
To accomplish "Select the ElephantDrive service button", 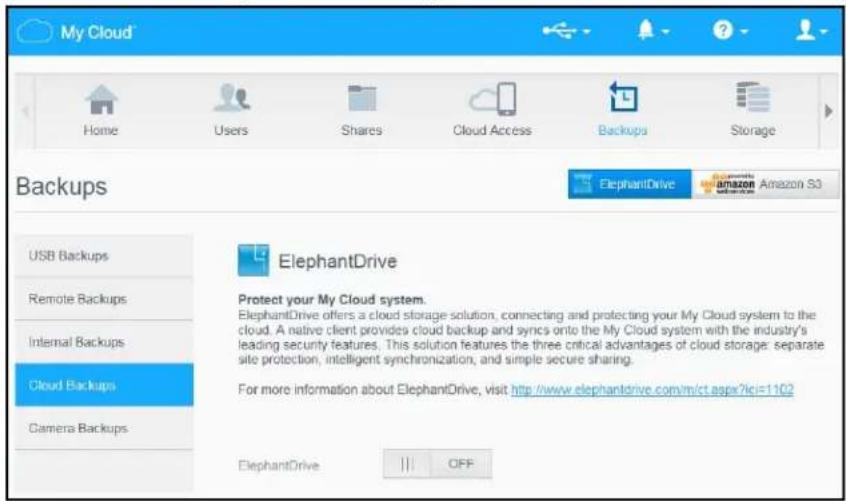I will click(x=629, y=184).
